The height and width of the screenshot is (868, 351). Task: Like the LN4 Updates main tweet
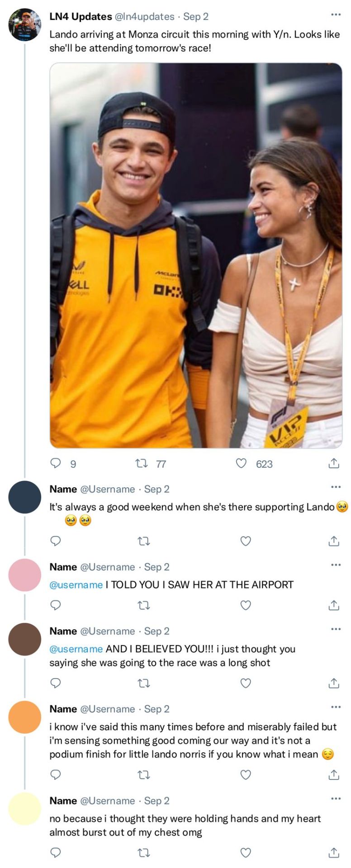coord(242,463)
